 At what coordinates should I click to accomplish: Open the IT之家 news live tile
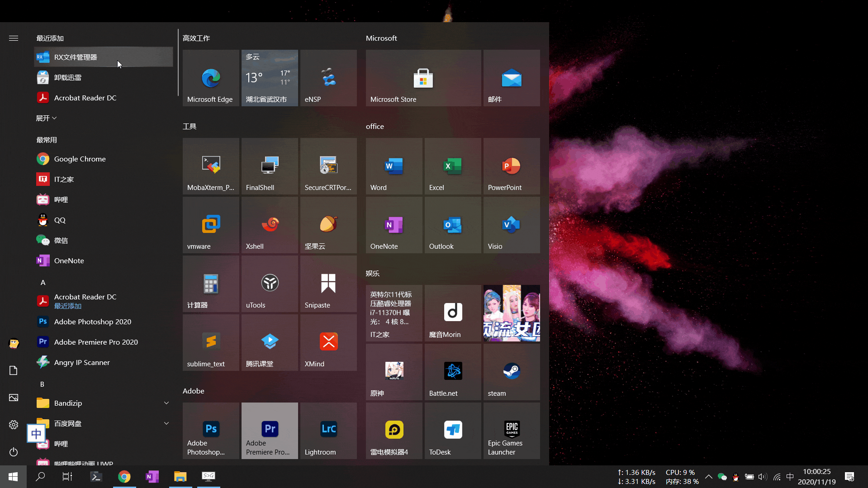(x=394, y=313)
